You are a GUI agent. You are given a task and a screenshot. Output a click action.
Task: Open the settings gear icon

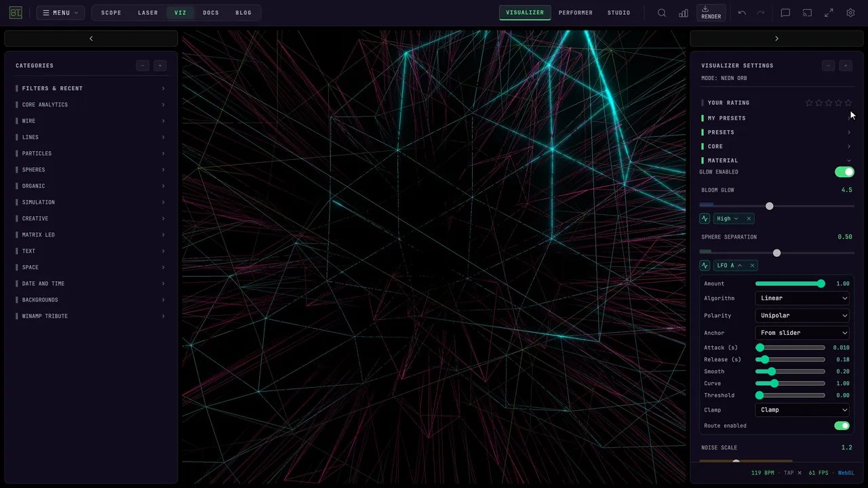pos(850,13)
